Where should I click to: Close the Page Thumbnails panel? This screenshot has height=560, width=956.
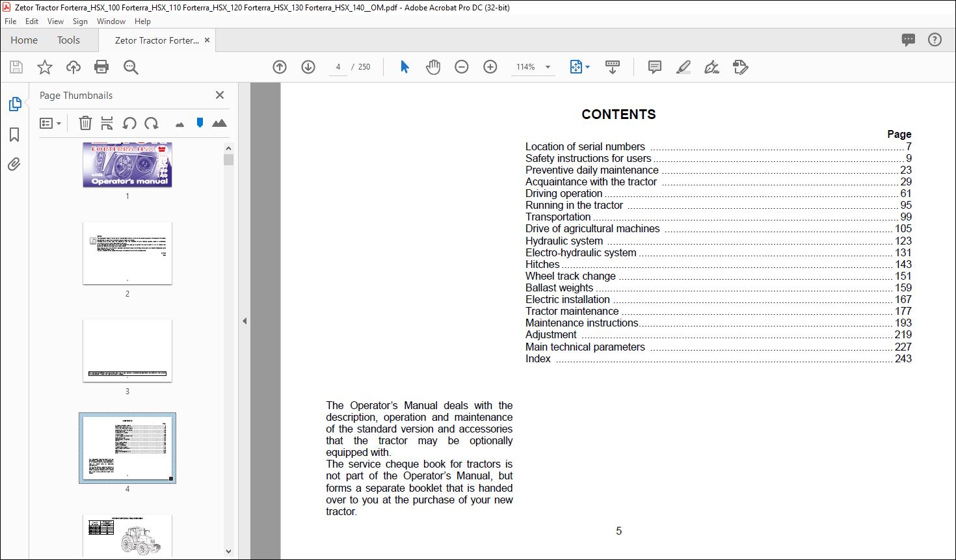click(x=220, y=95)
